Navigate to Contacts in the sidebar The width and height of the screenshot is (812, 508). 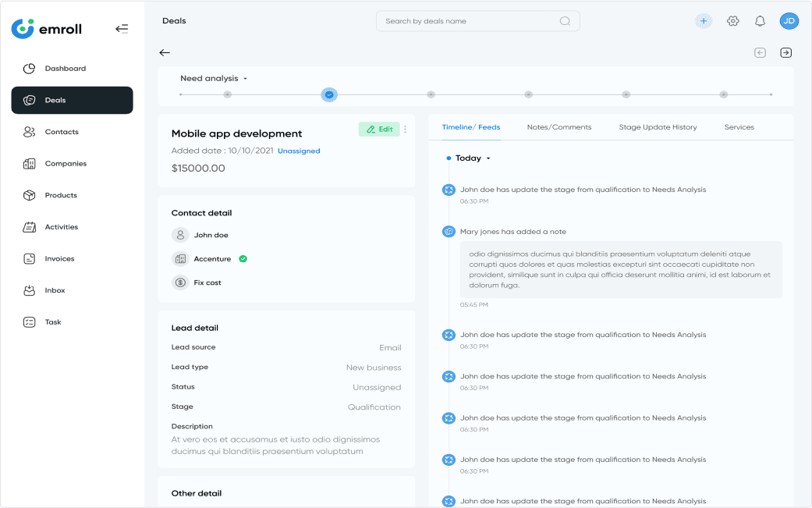tap(61, 132)
